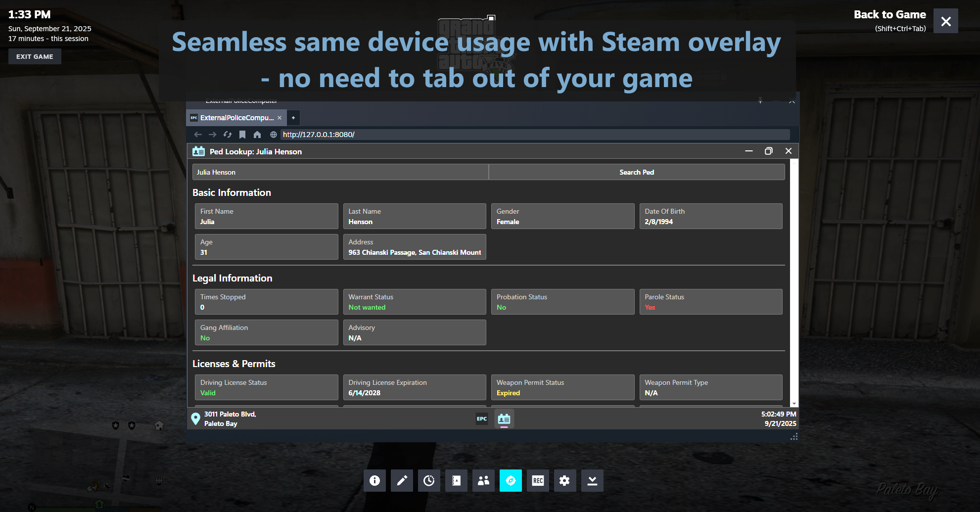Toggle the highlighted web browser compass icon
This screenshot has width=980, height=512.
(511, 480)
